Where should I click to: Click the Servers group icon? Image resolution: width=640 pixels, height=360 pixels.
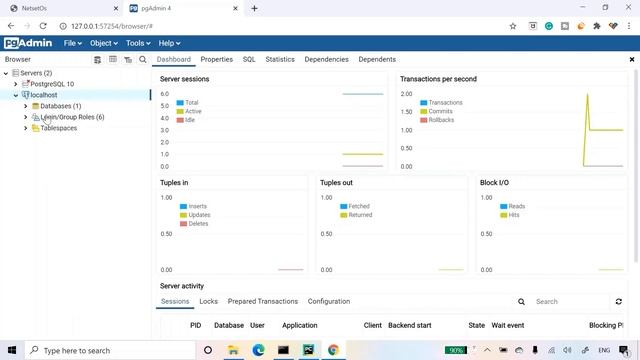pyautogui.click(x=16, y=73)
